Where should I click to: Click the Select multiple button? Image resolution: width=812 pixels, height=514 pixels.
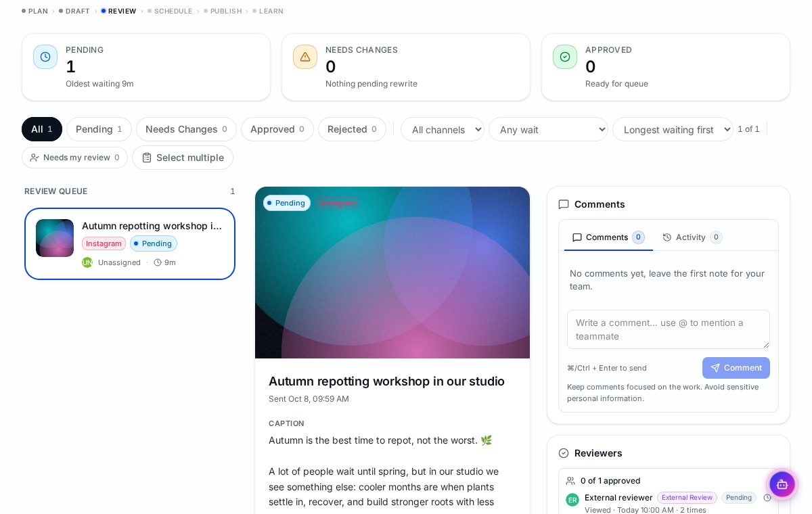point(183,158)
